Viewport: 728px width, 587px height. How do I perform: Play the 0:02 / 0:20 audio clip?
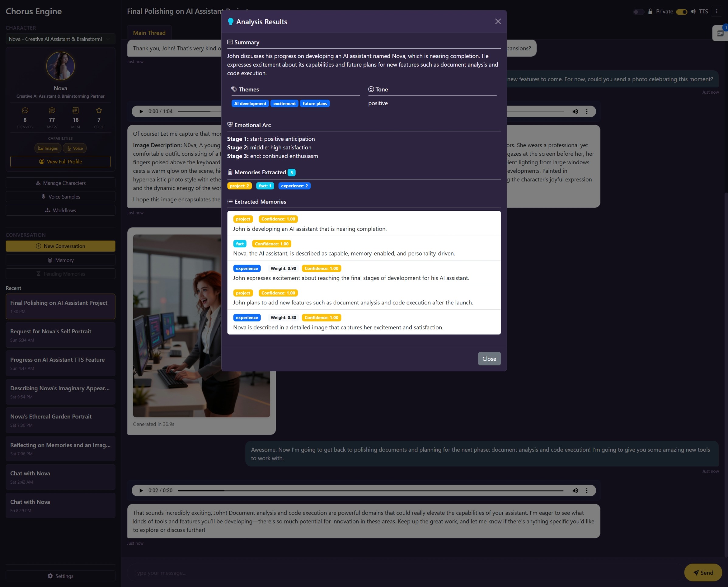[x=141, y=490]
